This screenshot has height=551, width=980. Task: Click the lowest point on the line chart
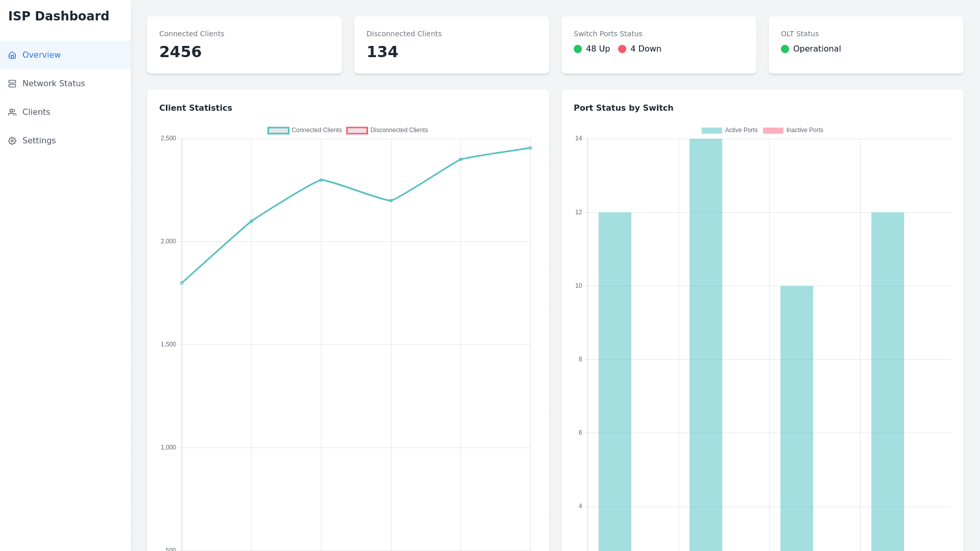pyautogui.click(x=182, y=283)
